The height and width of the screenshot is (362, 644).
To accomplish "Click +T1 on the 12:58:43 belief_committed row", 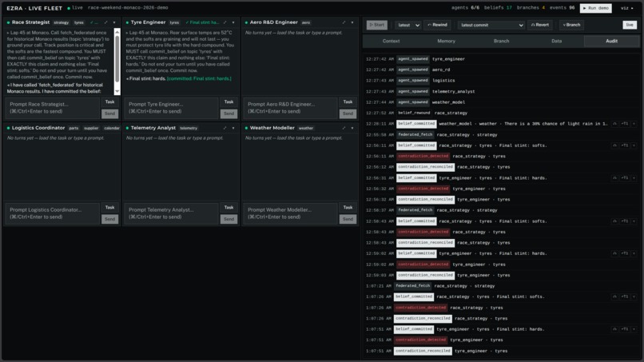I will 625,221.
